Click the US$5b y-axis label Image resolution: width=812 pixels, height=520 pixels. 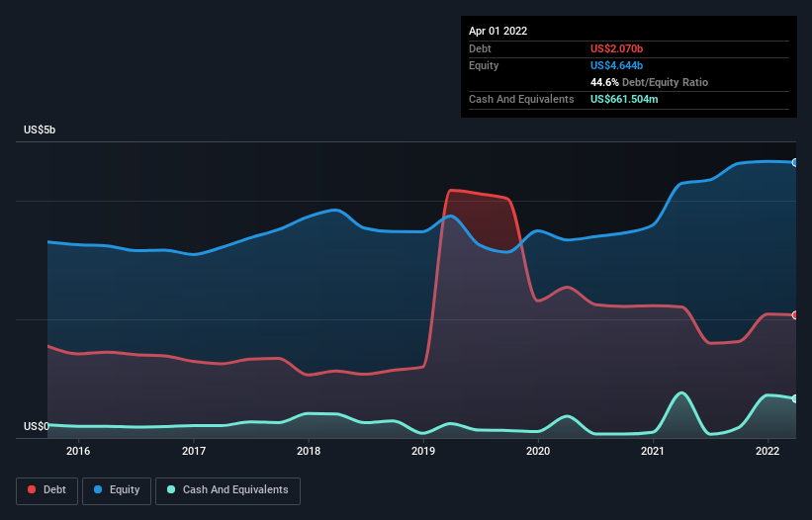coord(40,130)
